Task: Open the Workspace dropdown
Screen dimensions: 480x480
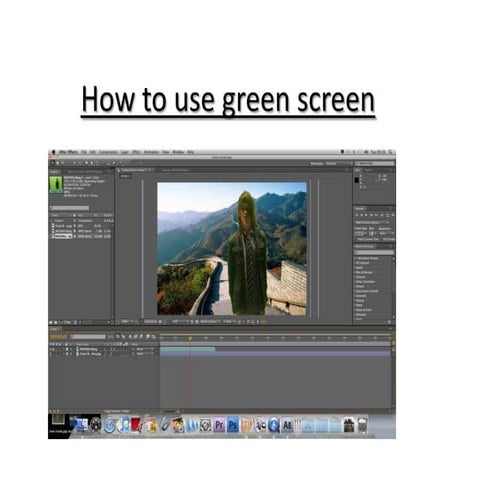Action: coord(338,163)
